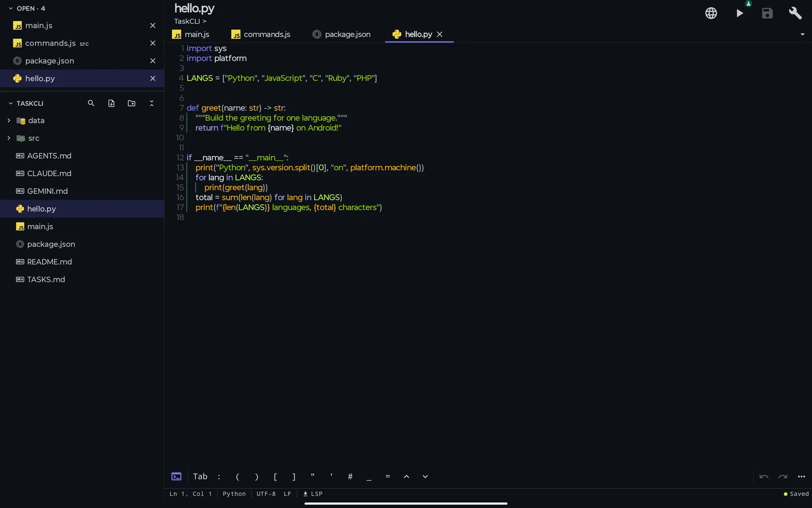Open the more options ellipsis menu
Image resolution: width=812 pixels, height=508 pixels.
point(801,476)
